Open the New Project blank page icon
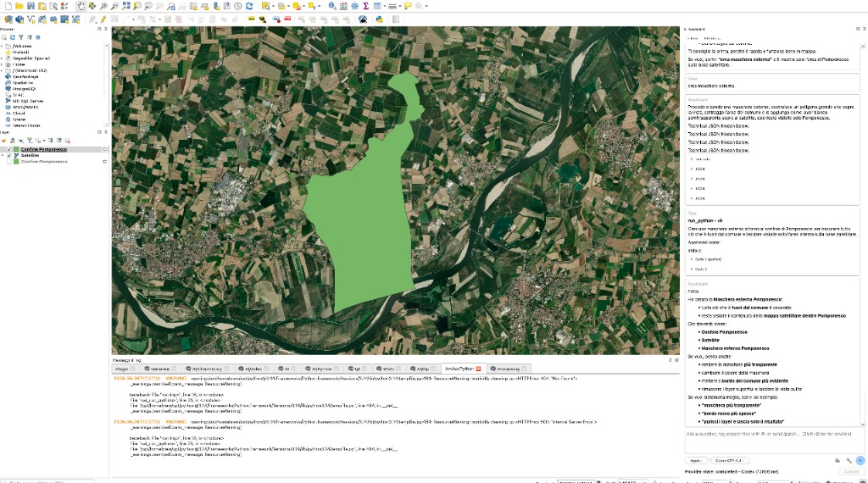This screenshot has width=868, height=483. tap(8, 6)
